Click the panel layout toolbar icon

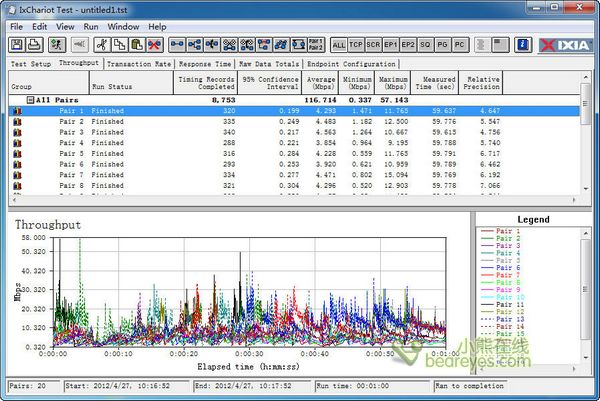[x=499, y=45]
